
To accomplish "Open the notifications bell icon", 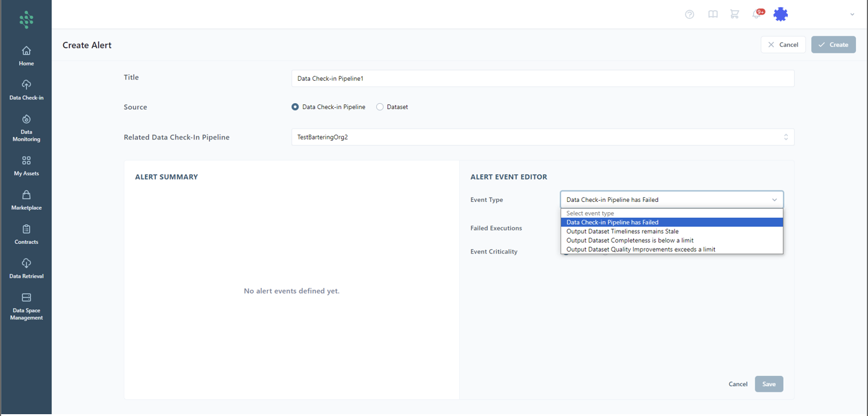I will (x=756, y=15).
